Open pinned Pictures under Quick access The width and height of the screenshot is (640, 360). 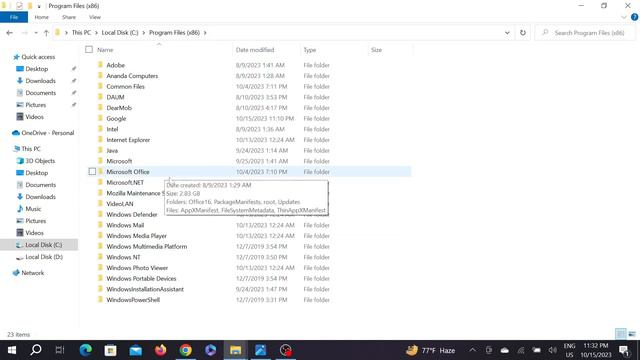coord(36,105)
